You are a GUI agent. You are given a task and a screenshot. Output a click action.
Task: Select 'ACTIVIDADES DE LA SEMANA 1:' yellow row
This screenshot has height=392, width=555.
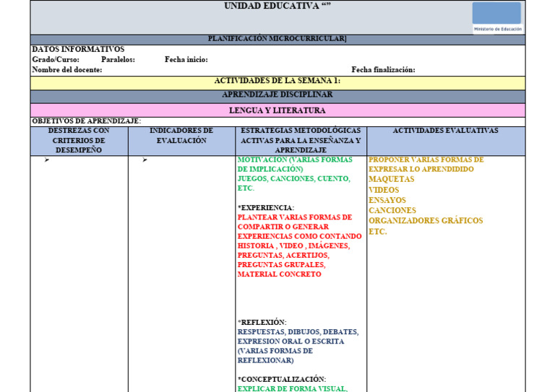277,83
